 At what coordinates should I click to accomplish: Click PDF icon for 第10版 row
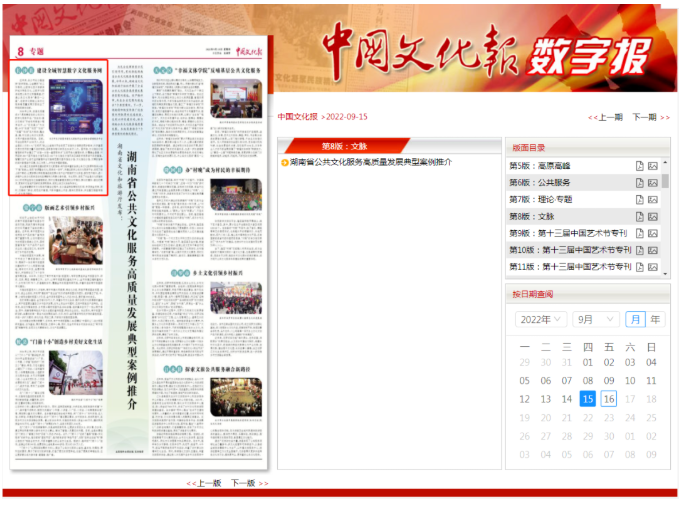click(x=639, y=250)
